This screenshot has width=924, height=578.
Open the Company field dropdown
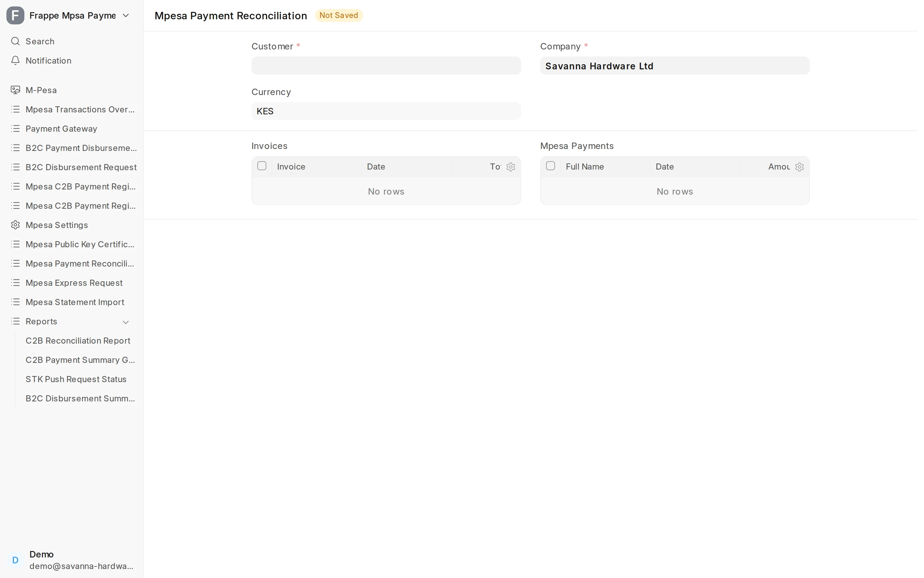pos(675,66)
